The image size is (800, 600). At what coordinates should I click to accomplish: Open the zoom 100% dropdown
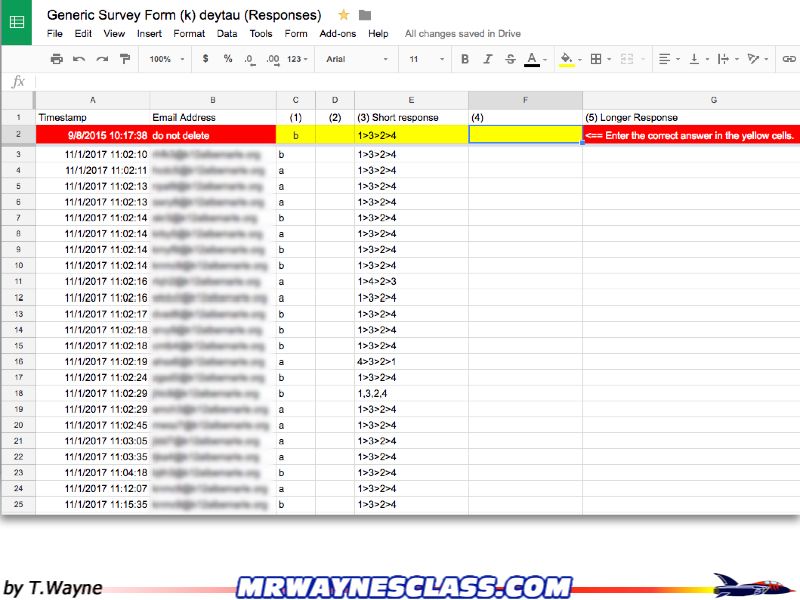pos(165,60)
